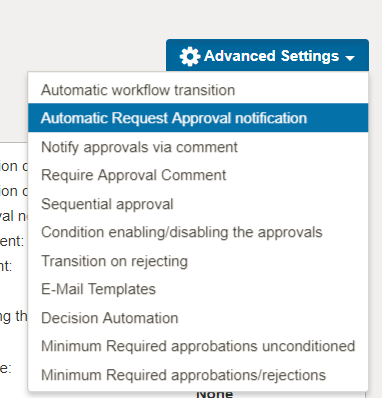Click the partially hidden 'val n' label
The height and width of the screenshot is (398, 382).
pyautogui.click(x=13, y=216)
